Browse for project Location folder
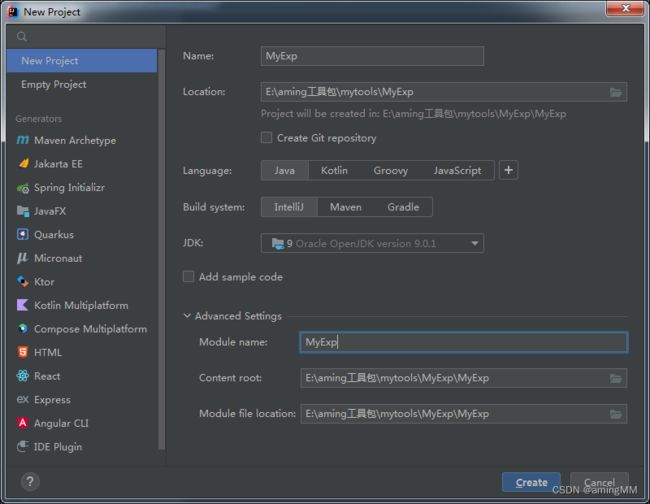Image resolution: width=650 pixels, height=504 pixels. (616, 92)
